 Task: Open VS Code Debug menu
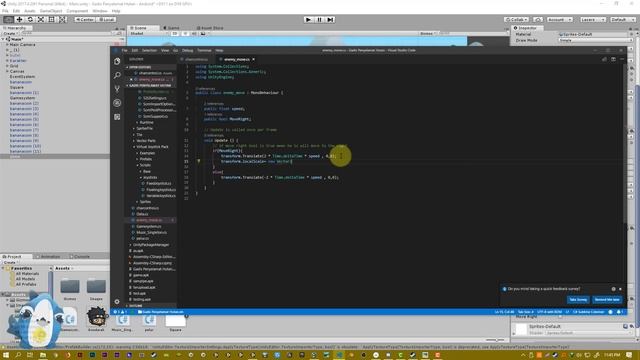(x=187, y=50)
